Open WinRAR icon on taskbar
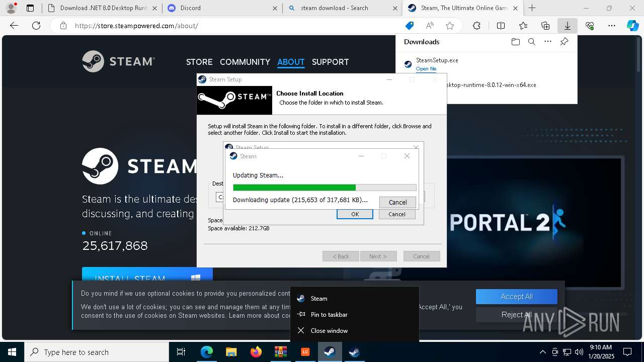This screenshot has width=644, height=362. point(280,352)
